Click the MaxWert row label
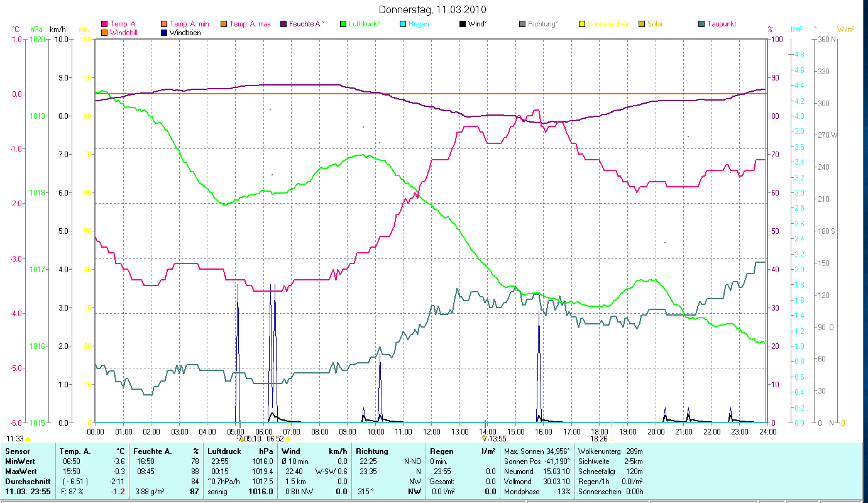The width and height of the screenshot is (868, 503). click(x=21, y=470)
